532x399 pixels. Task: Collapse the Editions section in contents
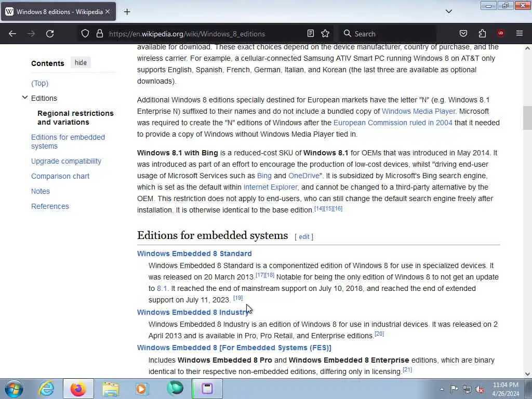(25, 98)
